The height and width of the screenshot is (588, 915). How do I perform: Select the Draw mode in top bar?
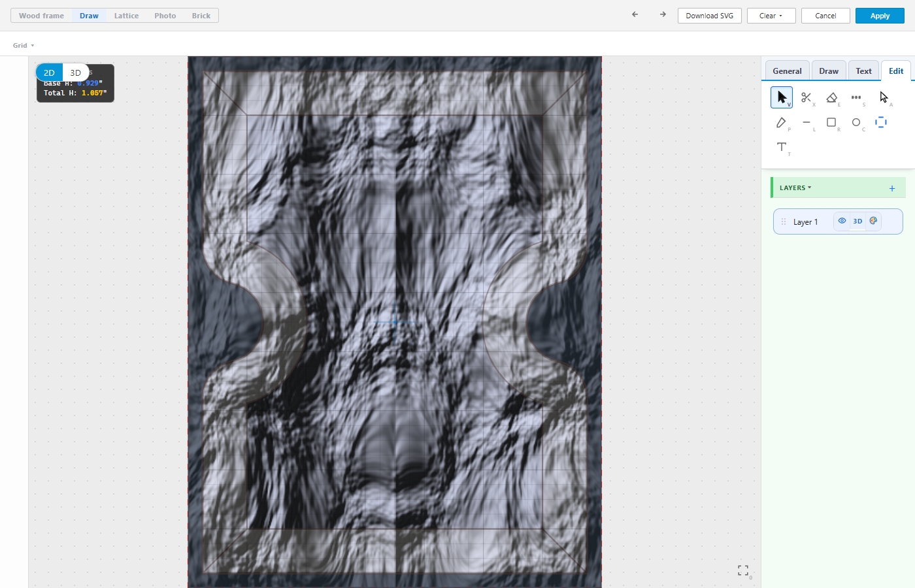tap(89, 16)
